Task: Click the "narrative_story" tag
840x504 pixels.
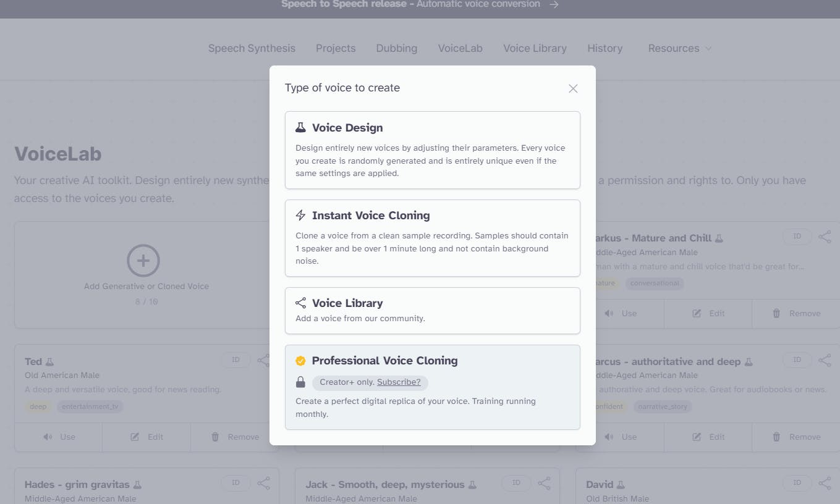Action: (662, 406)
